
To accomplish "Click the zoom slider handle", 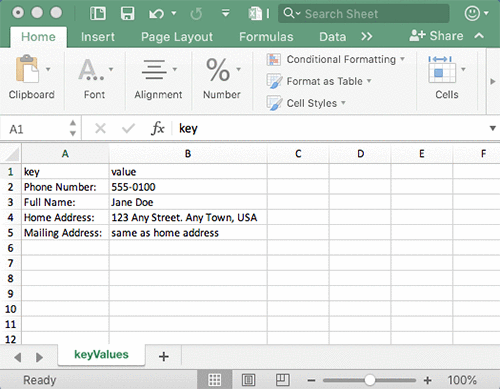I will click(x=369, y=380).
